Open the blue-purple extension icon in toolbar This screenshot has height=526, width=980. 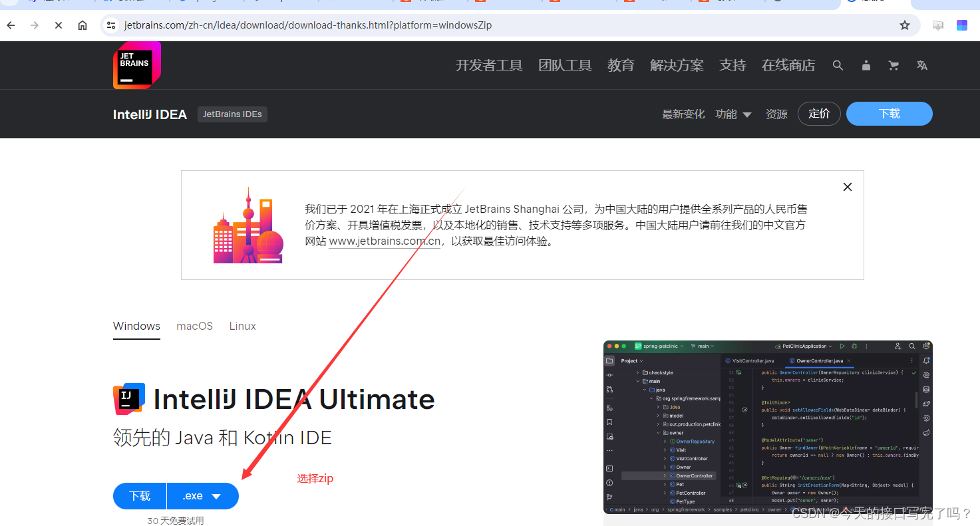point(962,25)
